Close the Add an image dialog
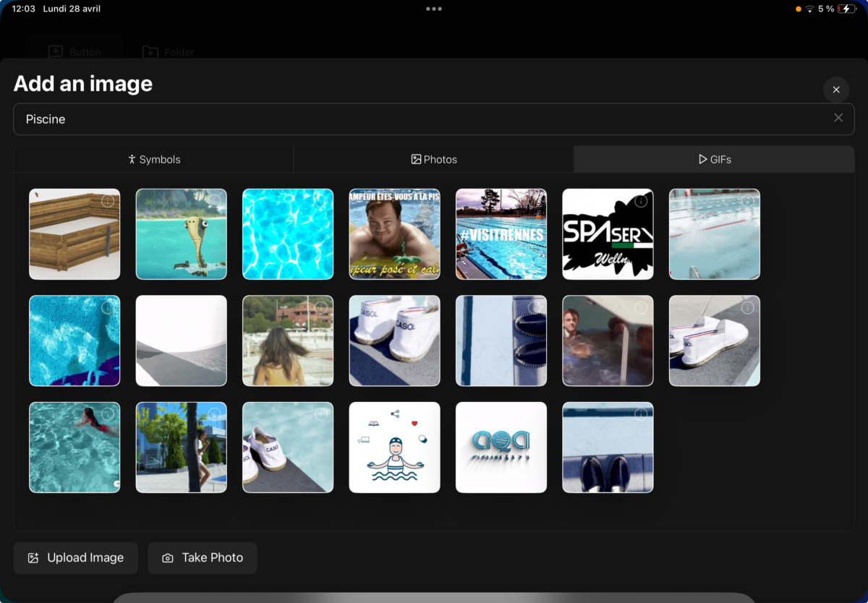Screen dimensions: 868x603 click(x=836, y=90)
